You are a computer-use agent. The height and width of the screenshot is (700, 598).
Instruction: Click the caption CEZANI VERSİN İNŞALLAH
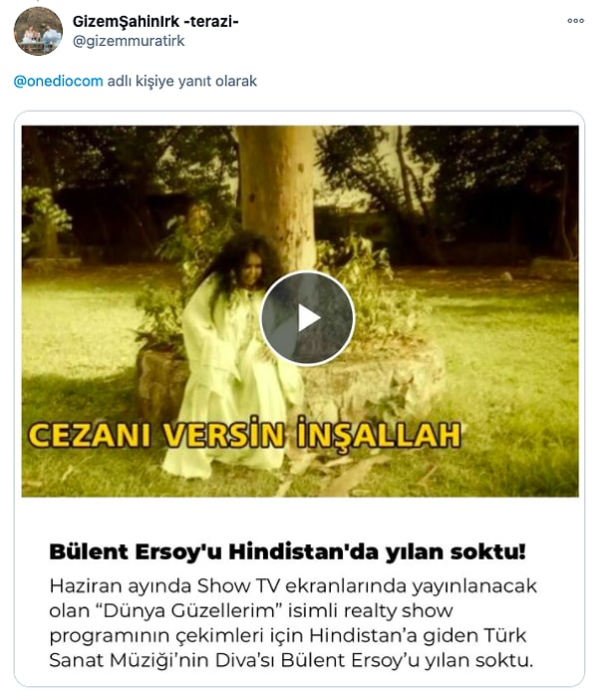(x=244, y=435)
